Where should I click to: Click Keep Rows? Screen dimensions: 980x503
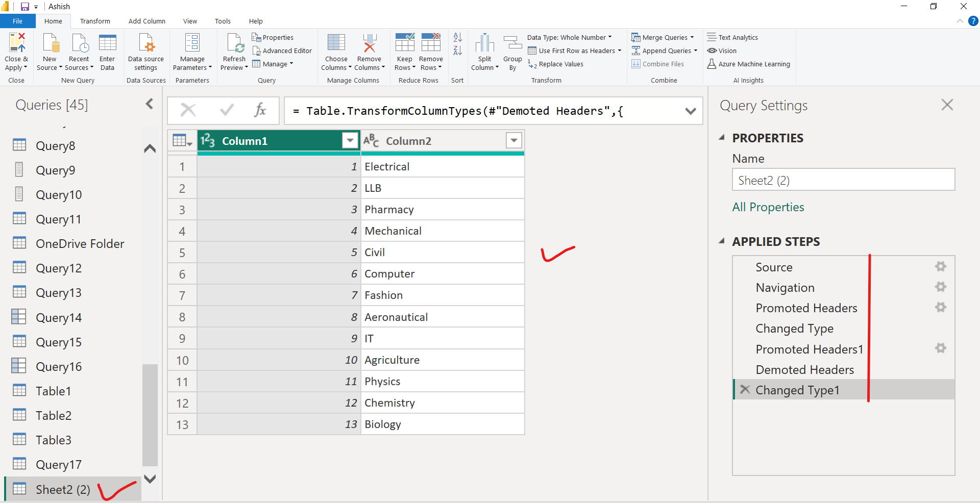coord(404,51)
